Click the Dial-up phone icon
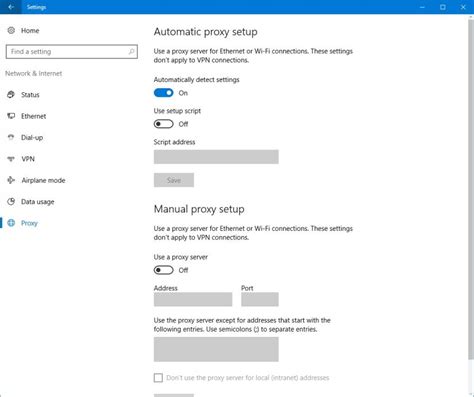 coord(11,137)
